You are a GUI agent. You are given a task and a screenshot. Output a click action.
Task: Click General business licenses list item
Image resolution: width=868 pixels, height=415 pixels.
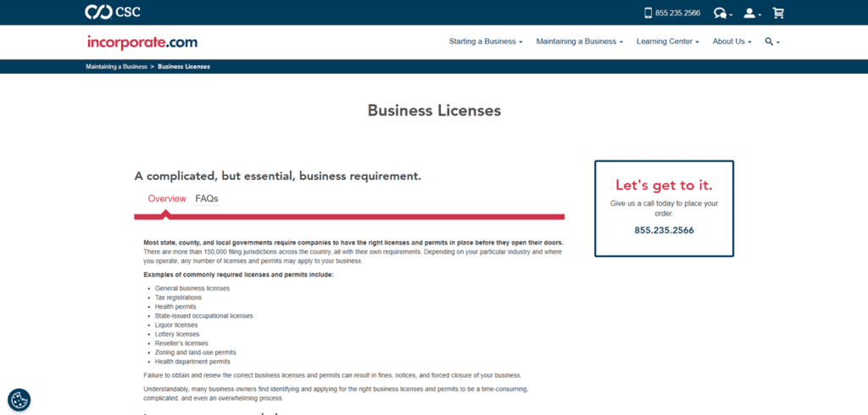pos(192,289)
